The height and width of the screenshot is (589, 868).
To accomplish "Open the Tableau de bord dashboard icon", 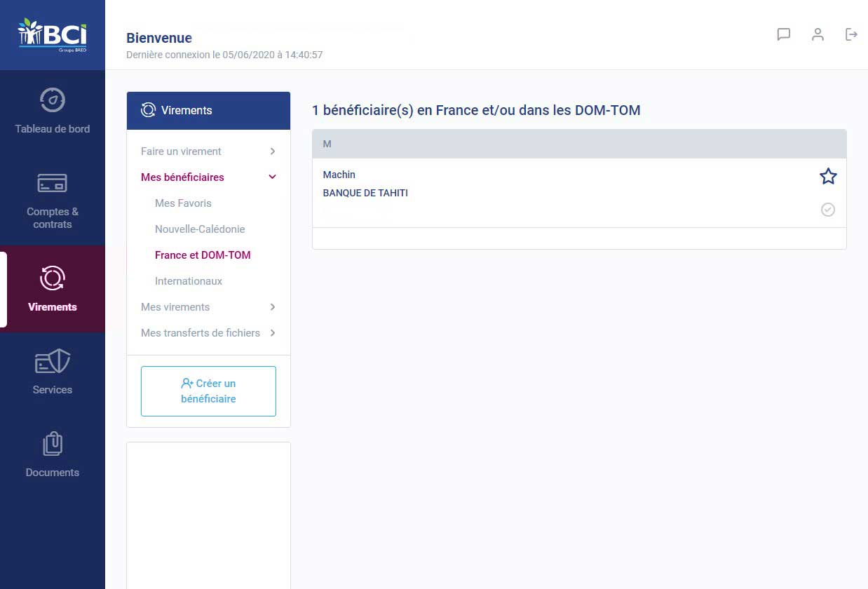I will click(53, 100).
